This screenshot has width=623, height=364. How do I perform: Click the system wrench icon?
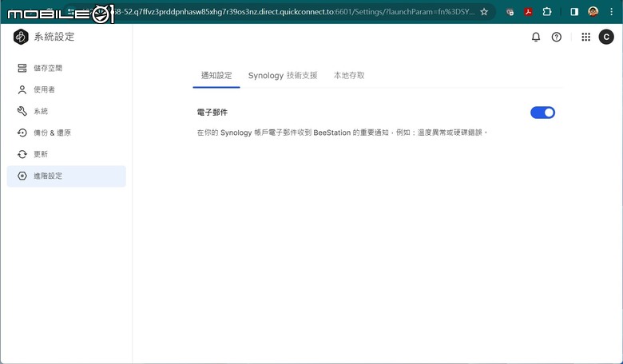(x=22, y=111)
